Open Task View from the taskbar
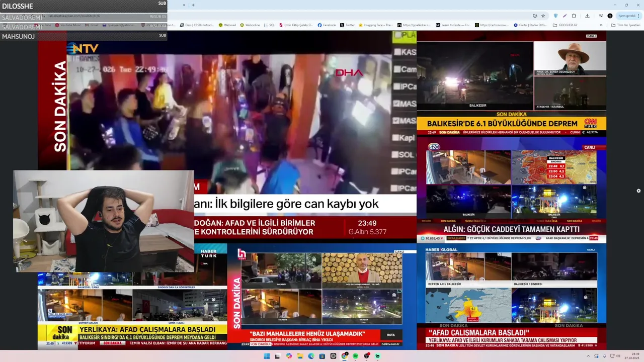The height and width of the screenshot is (362, 644). 278,356
